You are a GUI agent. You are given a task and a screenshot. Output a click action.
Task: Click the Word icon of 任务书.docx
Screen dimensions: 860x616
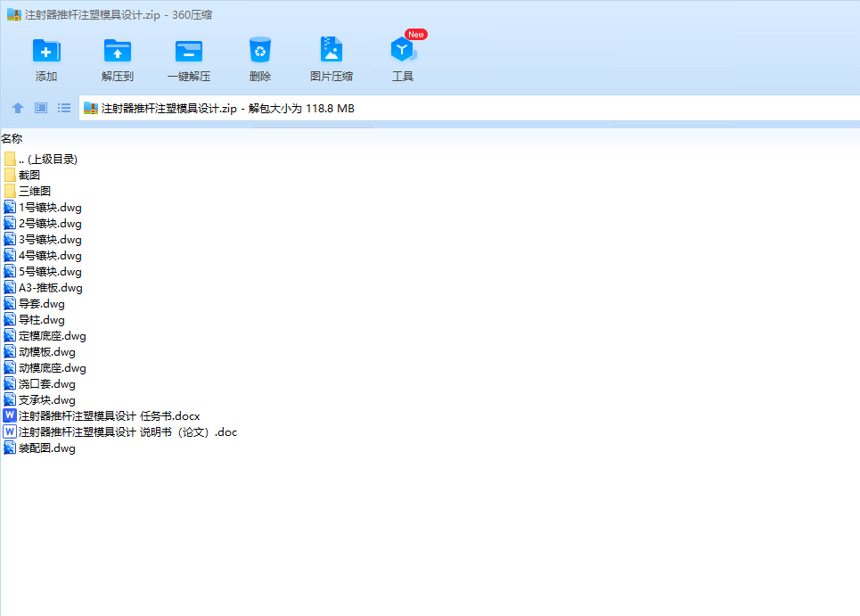tap(10, 415)
